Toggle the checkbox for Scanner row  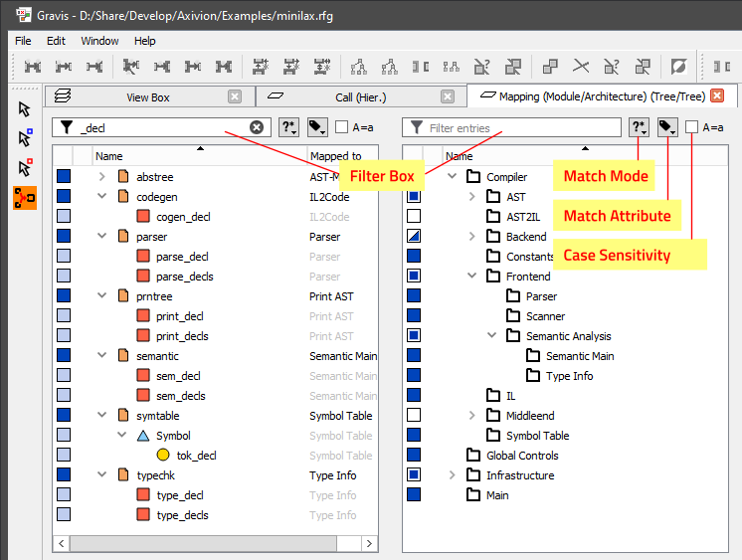click(x=414, y=315)
